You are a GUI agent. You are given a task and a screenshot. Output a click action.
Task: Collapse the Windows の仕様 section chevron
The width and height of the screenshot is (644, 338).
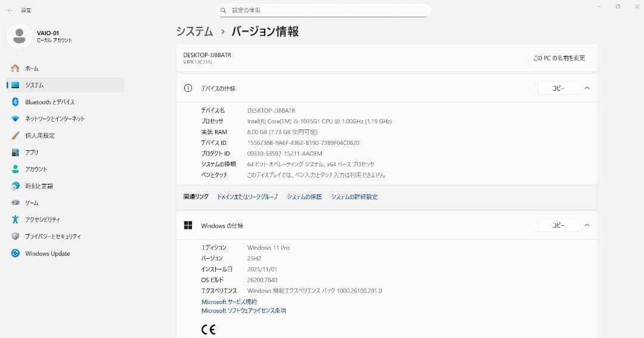pyautogui.click(x=587, y=225)
